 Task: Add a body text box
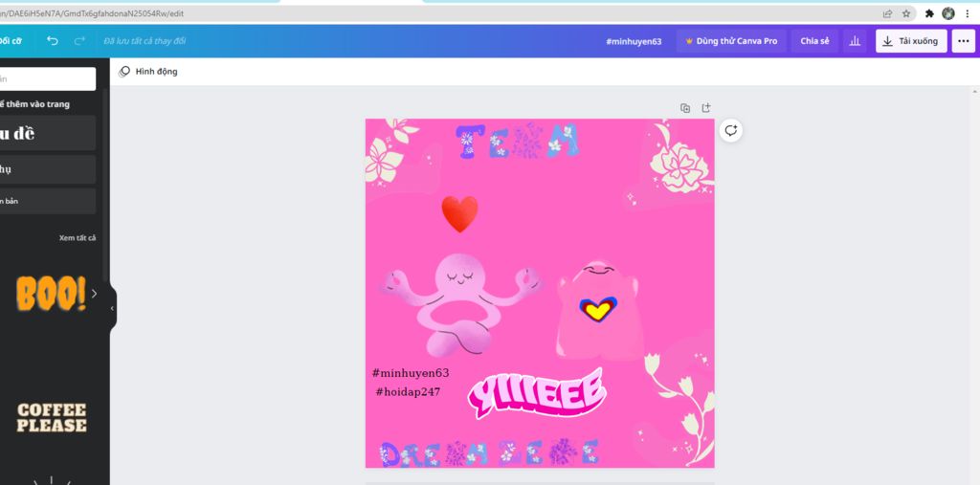click(48, 201)
